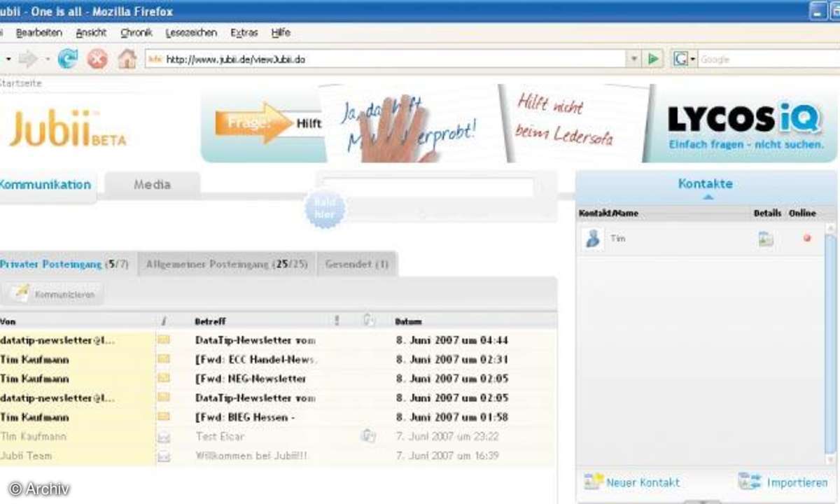Open the Lesezeichen menu
The height and width of the screenshot is (504, 840).
191,32
